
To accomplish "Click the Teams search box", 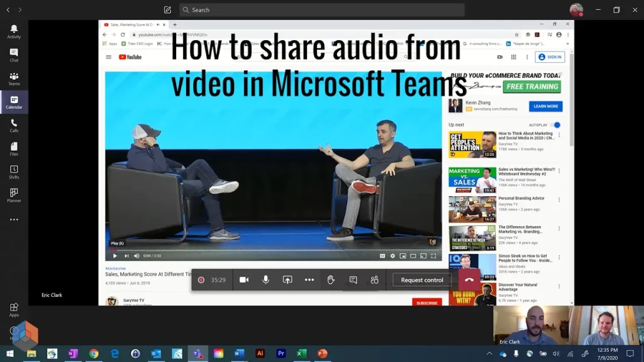I will tap(322, 10).
